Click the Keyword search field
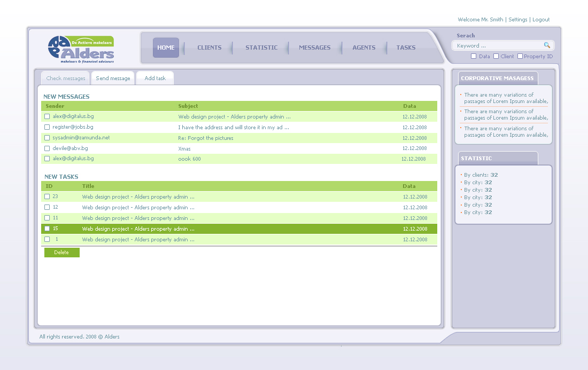The height and width of the screenshot is (370, 588). coord(497,46)
